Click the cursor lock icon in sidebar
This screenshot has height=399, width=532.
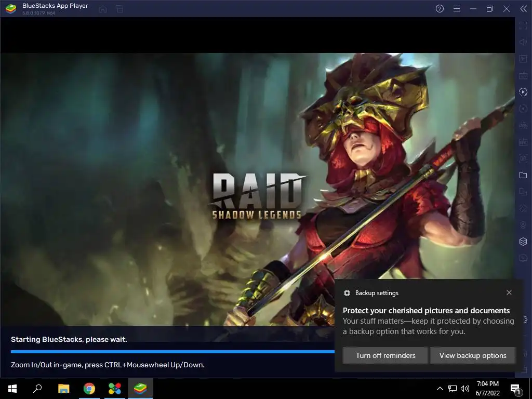click(523, 59)
